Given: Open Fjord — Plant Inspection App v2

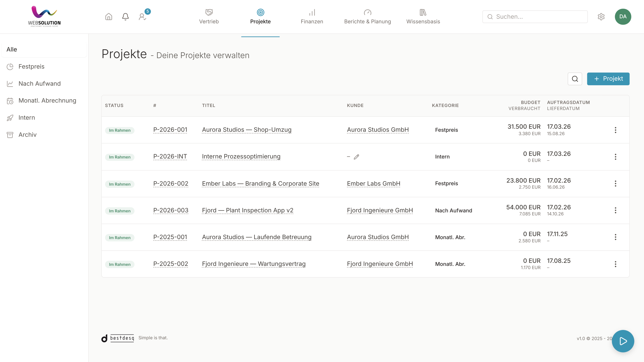Looking at the screenshot, I should pos(248,210).
